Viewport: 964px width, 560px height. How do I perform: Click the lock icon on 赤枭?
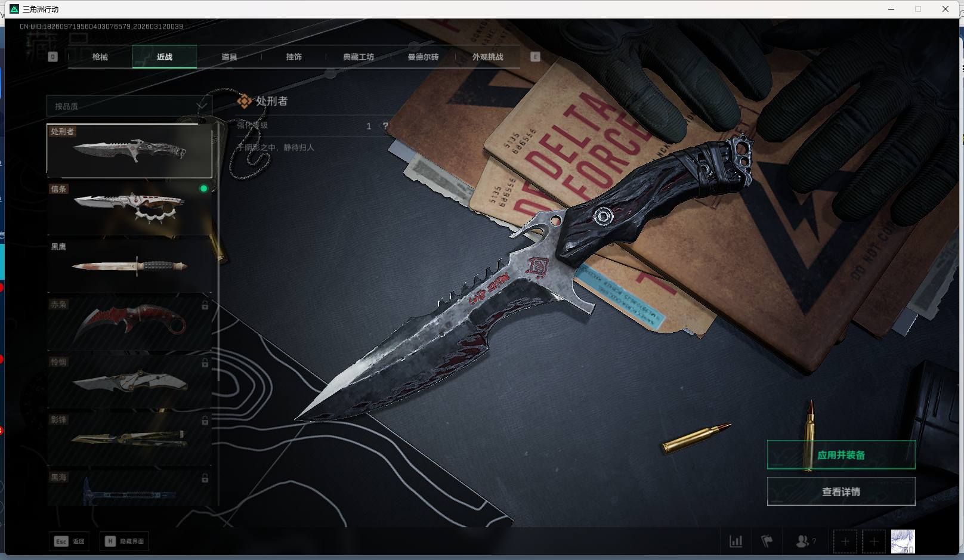[205, 305]
